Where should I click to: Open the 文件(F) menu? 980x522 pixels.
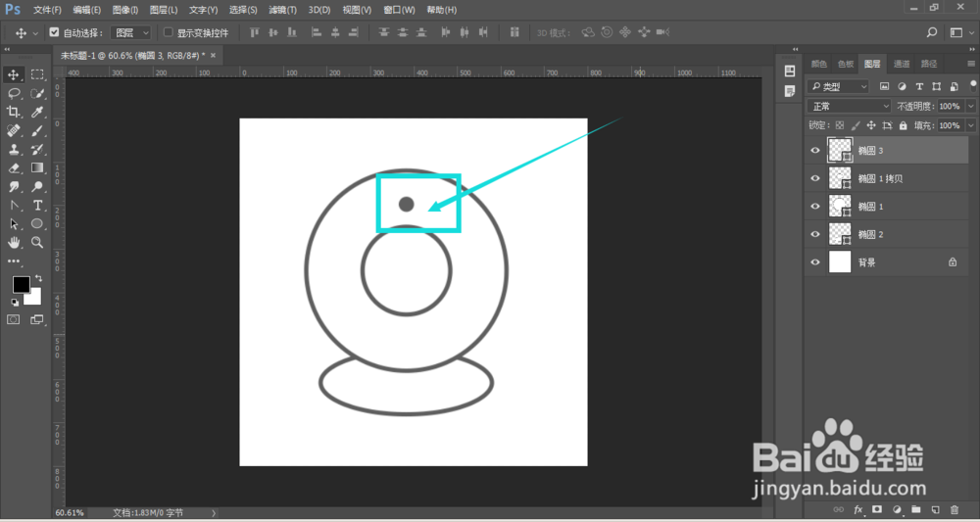(47, 10)
